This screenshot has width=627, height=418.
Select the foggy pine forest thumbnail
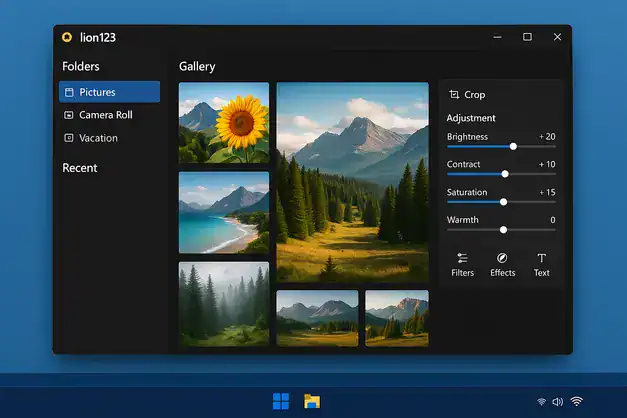point(223,304)
